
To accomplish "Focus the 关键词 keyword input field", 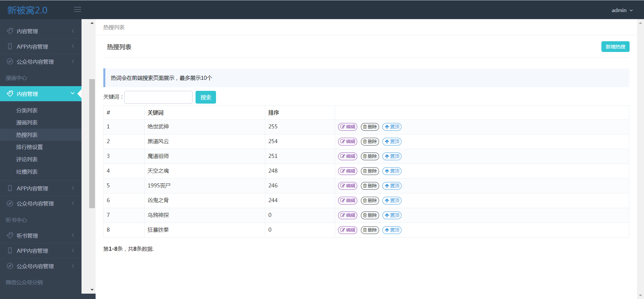I will tap(158, 97).
